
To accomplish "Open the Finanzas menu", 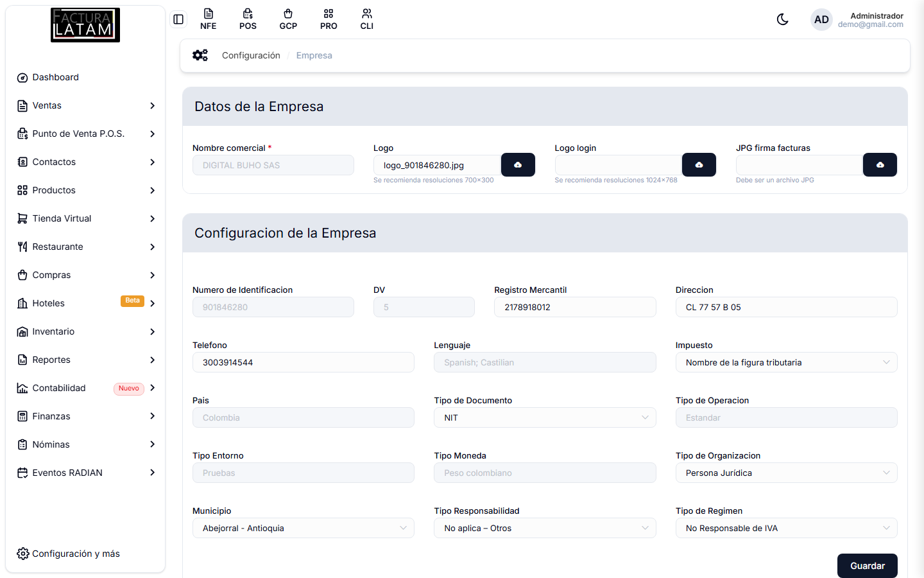I will 85,416.
